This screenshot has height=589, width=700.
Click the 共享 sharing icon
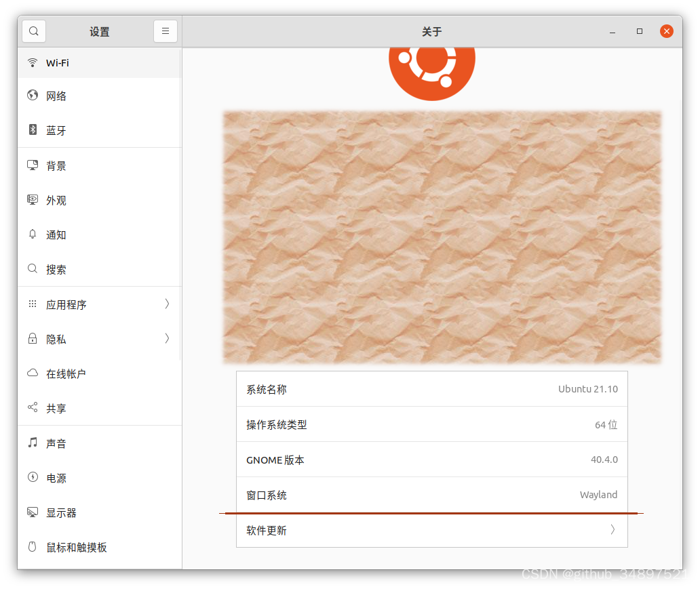33,408
